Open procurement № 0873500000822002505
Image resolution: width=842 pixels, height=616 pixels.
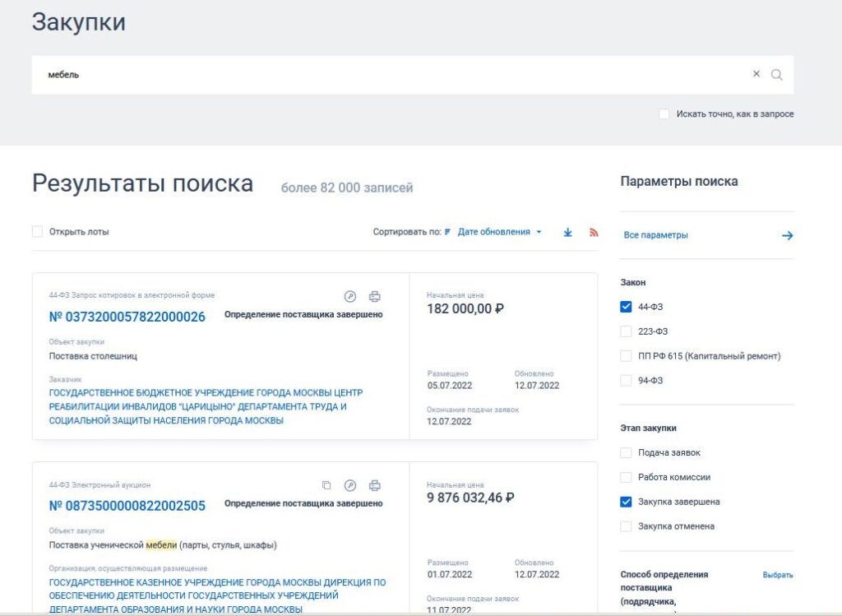coord(127,506)
